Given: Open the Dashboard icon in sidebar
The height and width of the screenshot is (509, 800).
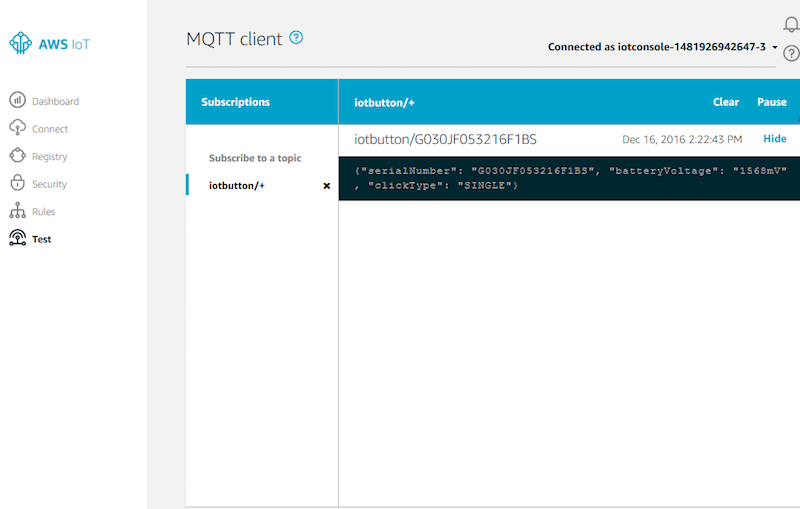Looking at the screenshot, I should click(x=17, y=100).
